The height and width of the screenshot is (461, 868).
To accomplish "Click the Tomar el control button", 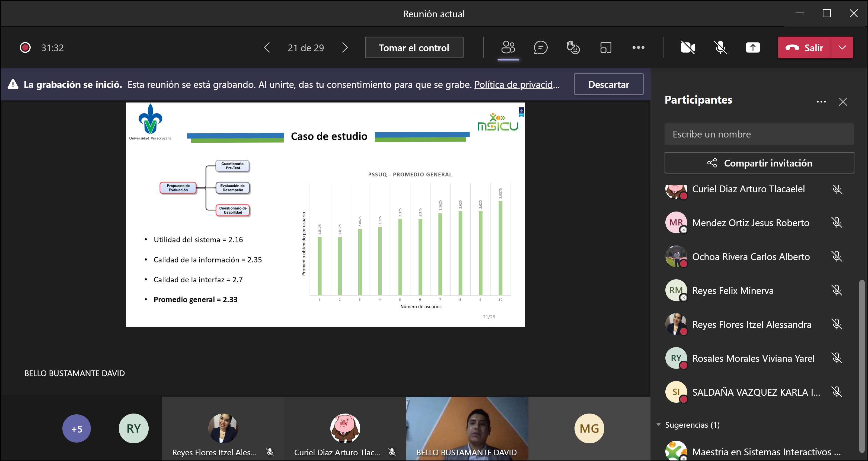I will point(414,47).
